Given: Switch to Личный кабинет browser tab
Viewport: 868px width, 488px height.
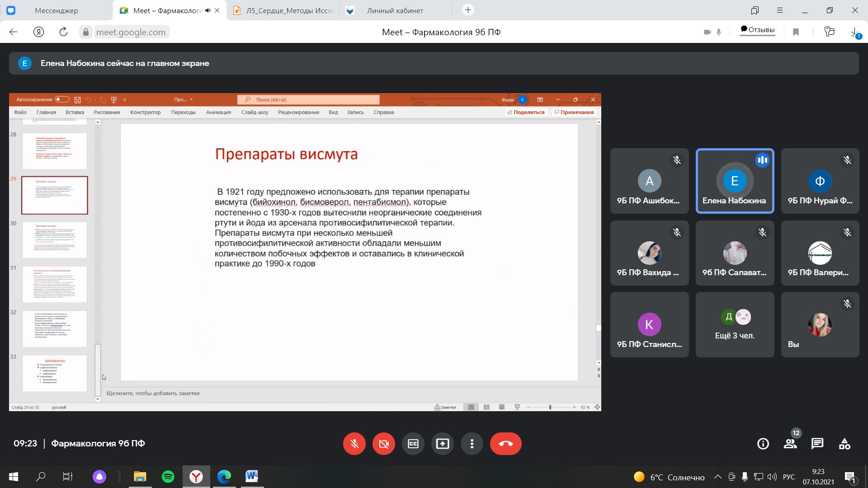Looking at the screenshot, I should (396, 10).
